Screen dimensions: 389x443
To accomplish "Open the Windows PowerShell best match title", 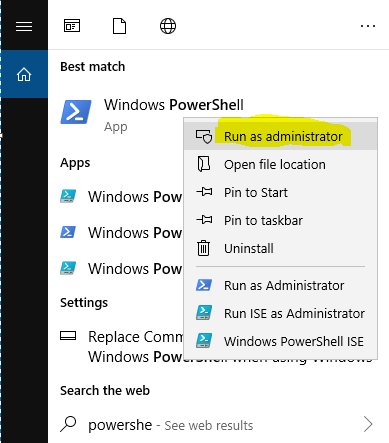I will click(174, 105).
